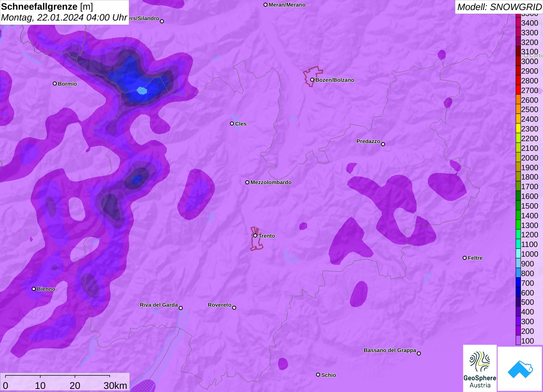The height and width of the screenshot is (392, 543).
Task: Click the Schneefallgrenze [m] title
Action: pyautogui.click(x=47, y=7)
